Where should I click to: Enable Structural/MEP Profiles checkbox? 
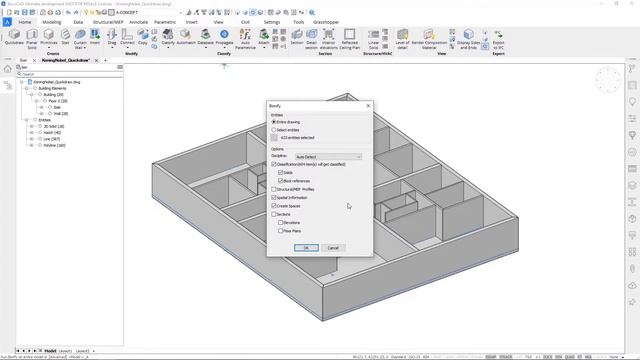point(274,189)
